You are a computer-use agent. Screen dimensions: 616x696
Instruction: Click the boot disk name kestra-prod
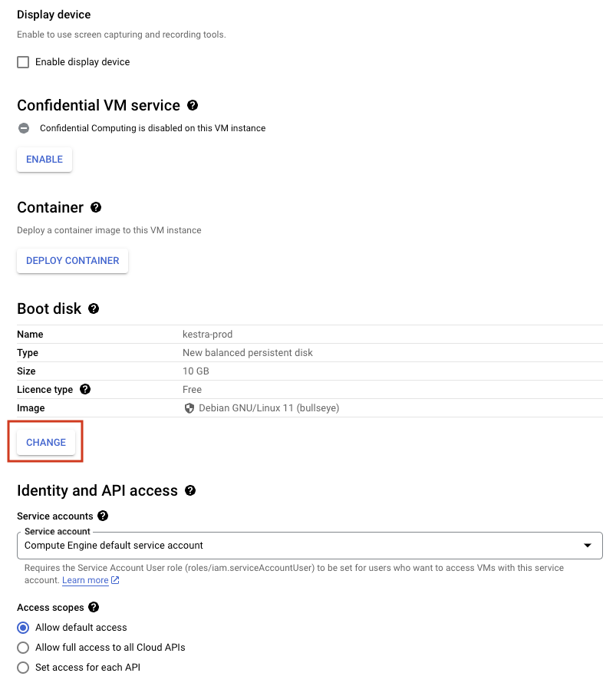pos(207,335)
